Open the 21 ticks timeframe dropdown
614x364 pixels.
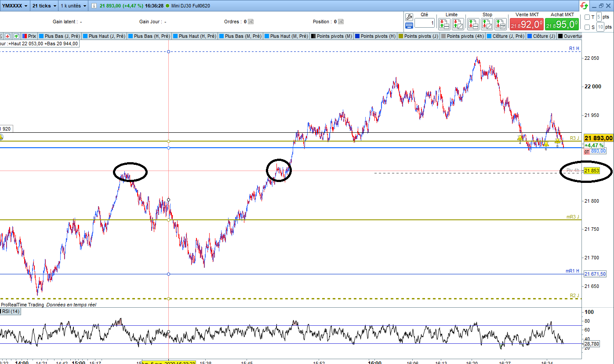click(x=44, y=6)
